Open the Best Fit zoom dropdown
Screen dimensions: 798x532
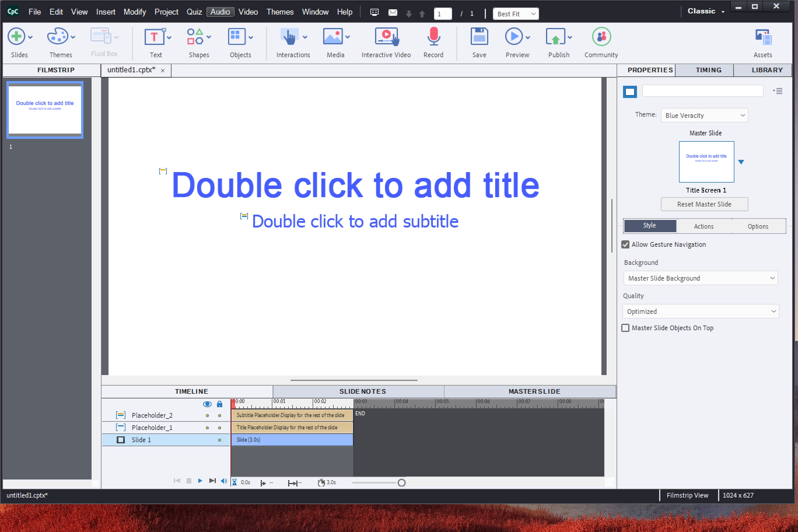tap(515, 14)
